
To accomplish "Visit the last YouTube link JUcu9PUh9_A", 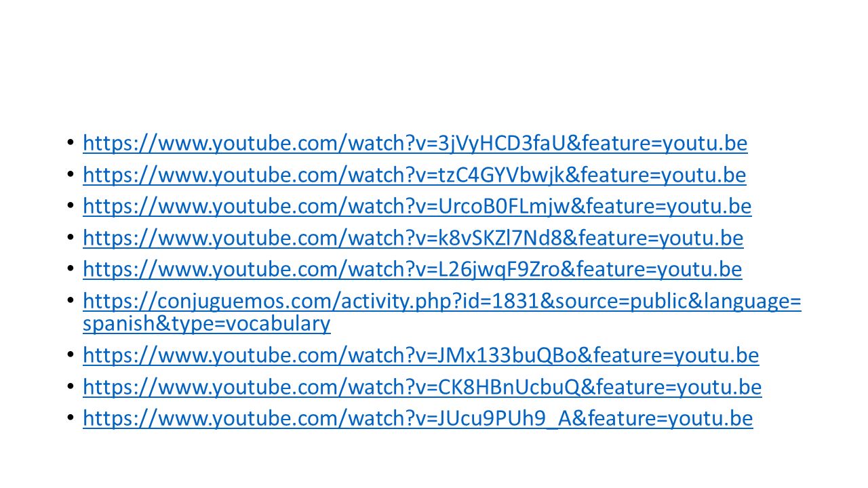I will [x=418, y=419].
